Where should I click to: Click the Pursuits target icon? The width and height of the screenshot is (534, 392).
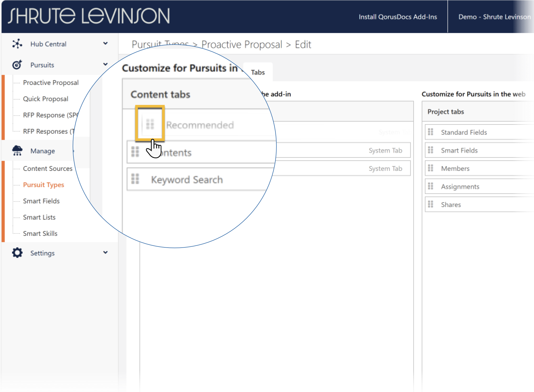[17, 65]
